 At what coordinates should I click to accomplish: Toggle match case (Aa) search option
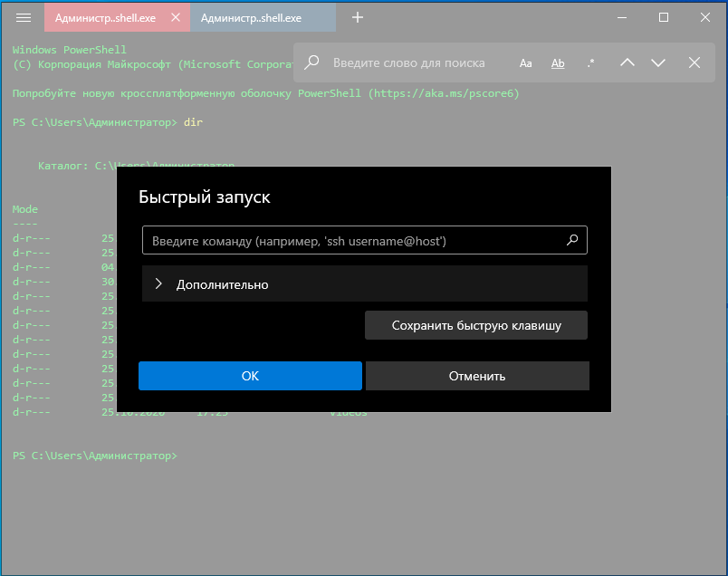pos(526,62)
